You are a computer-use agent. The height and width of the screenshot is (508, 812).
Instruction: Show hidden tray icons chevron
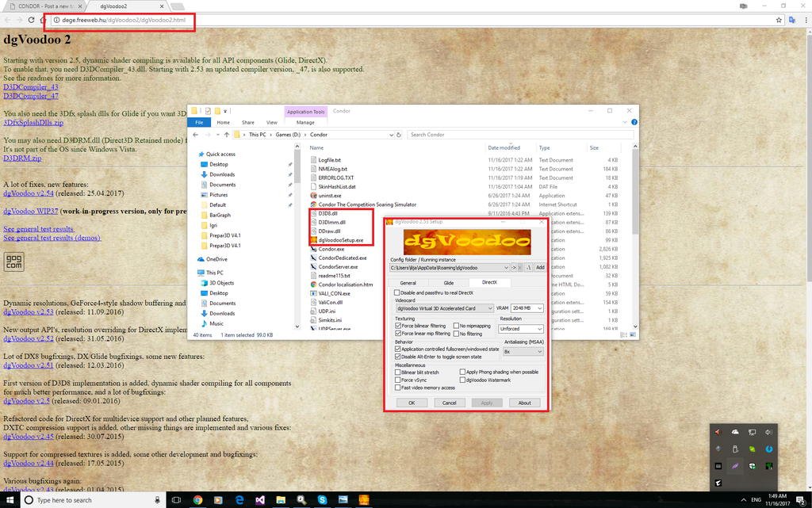[744, 500]
